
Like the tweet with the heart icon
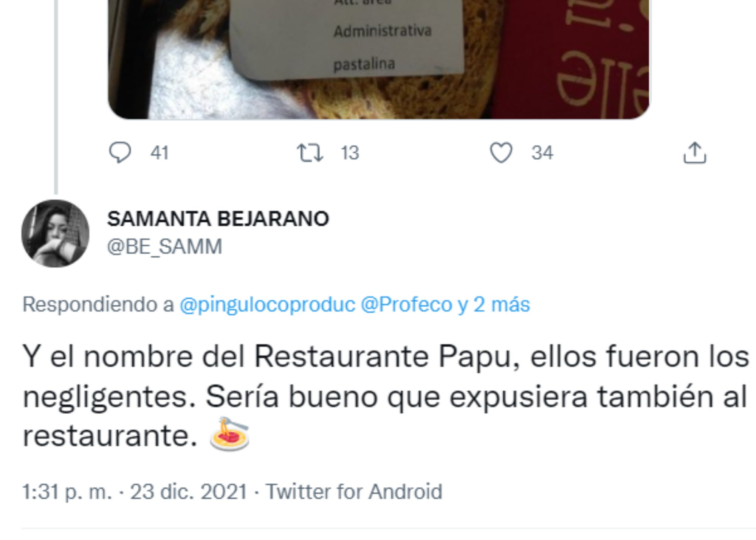point(501,153)
